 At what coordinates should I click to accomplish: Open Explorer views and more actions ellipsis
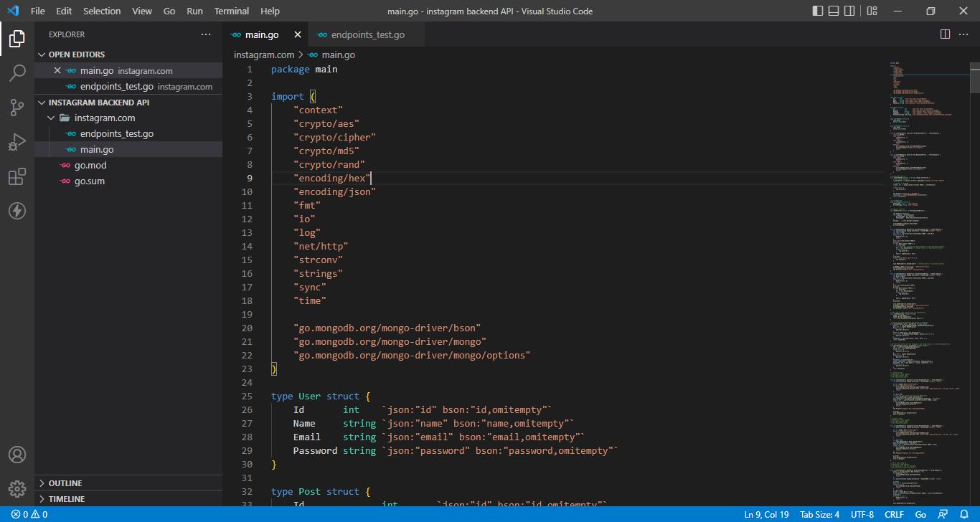click(x=206, y=34)
